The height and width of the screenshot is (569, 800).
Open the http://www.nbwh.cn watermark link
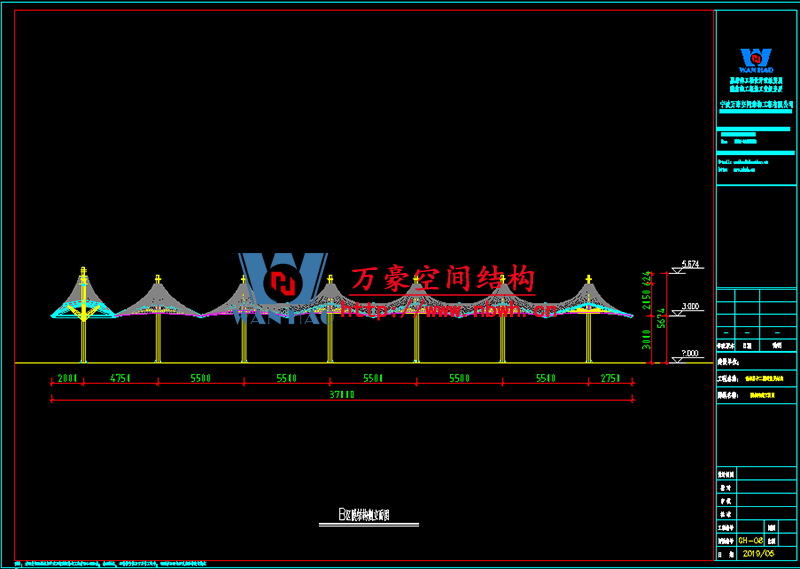(448, 311)
